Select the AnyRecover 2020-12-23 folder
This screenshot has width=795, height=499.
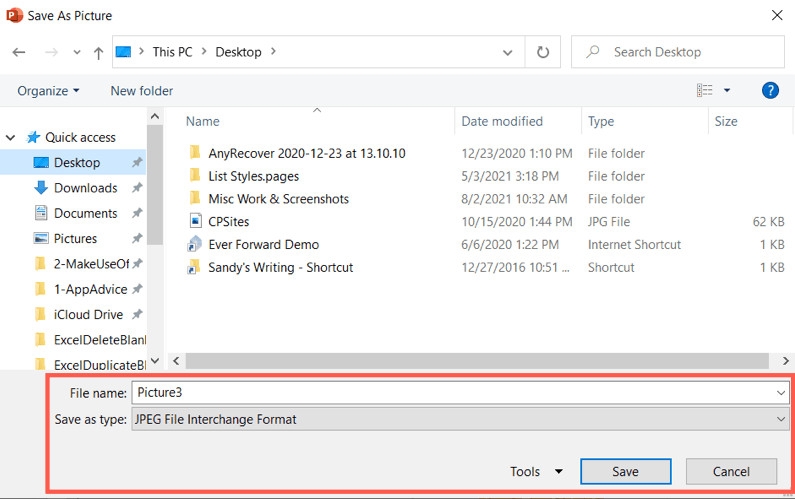point(307,153)
